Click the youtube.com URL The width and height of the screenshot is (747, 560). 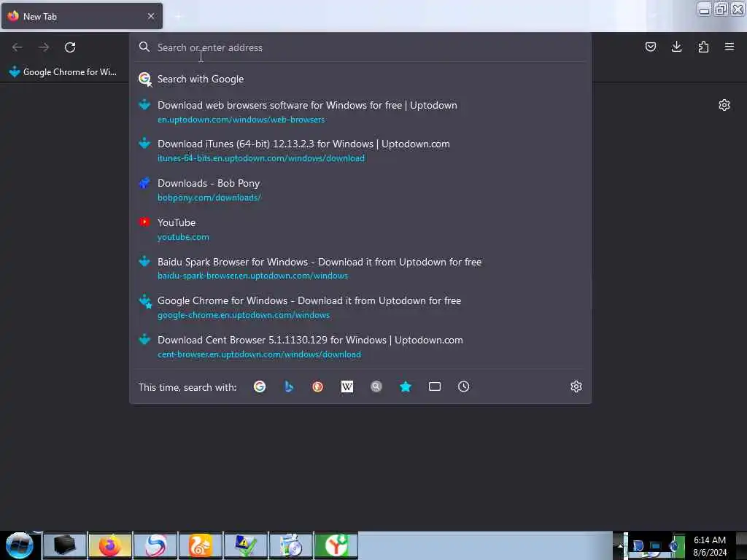(x=183, y=237)
